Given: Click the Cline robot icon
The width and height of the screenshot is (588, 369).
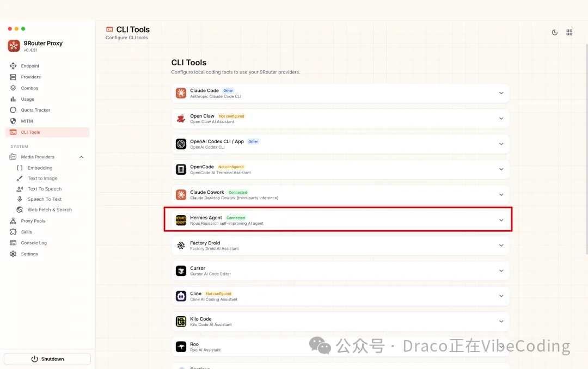Looking at the screenshot, I should coord(181,296).
